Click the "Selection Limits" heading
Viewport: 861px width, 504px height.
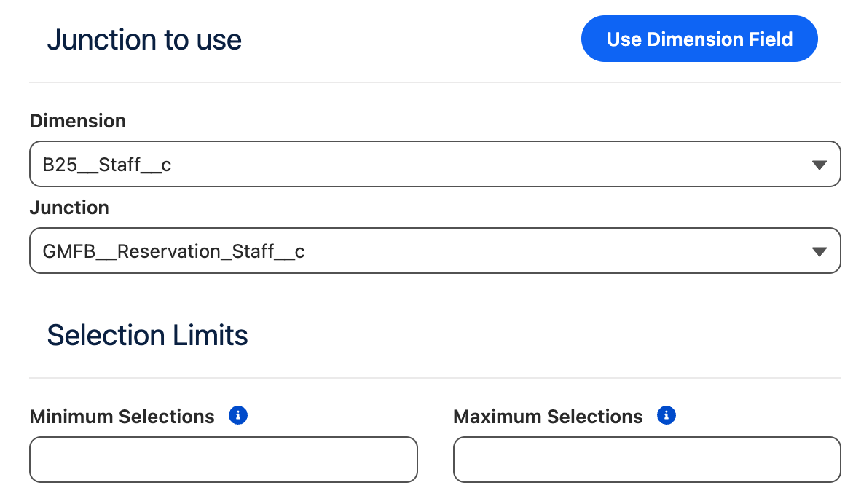147,336
